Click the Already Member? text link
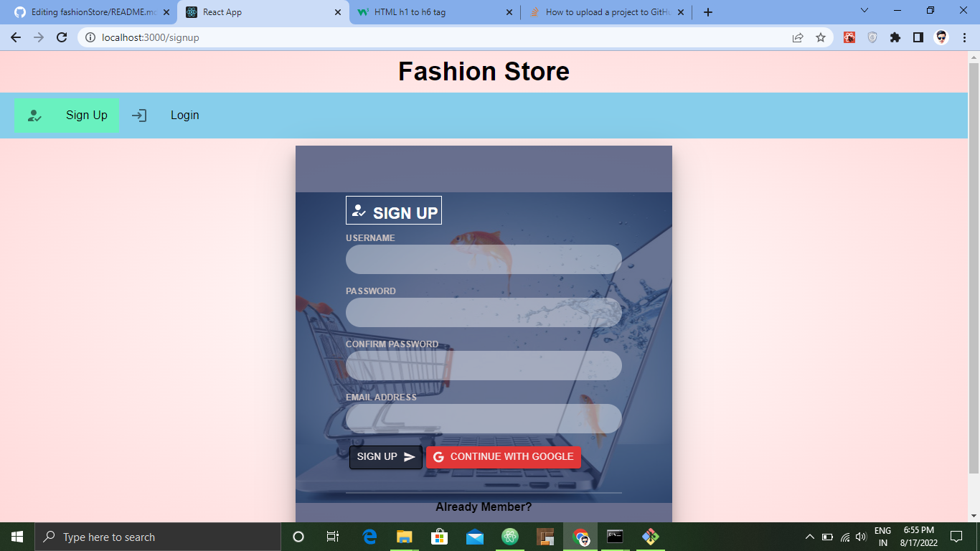Screen dimensions: 980x551 484,507
